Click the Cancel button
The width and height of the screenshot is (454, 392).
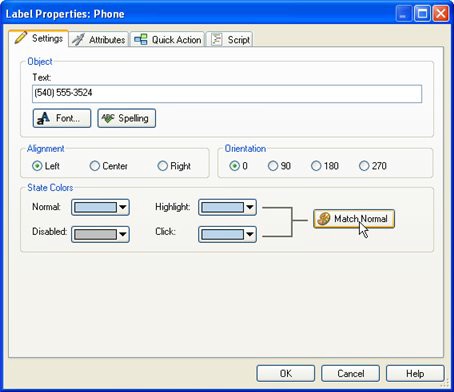[x=350, y=373]
